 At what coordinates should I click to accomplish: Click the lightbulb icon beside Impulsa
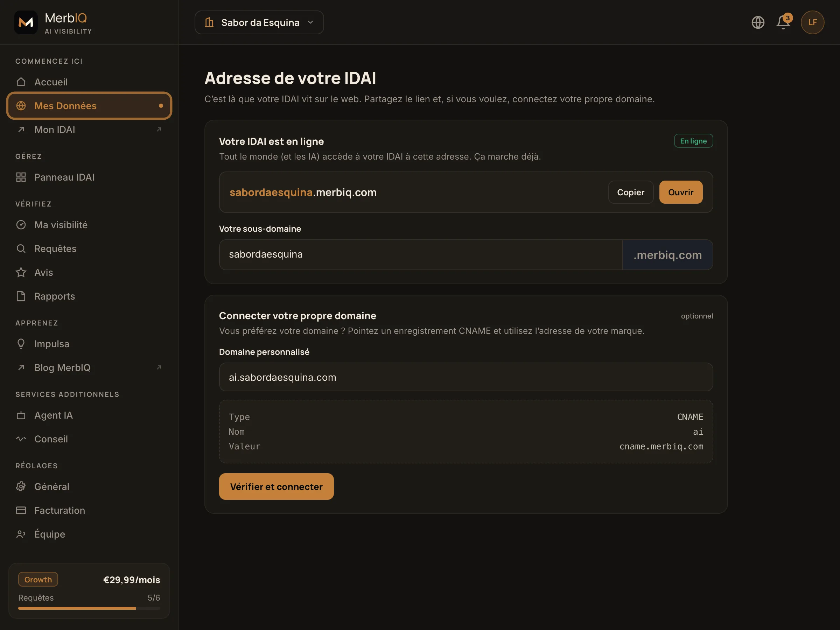21,344
